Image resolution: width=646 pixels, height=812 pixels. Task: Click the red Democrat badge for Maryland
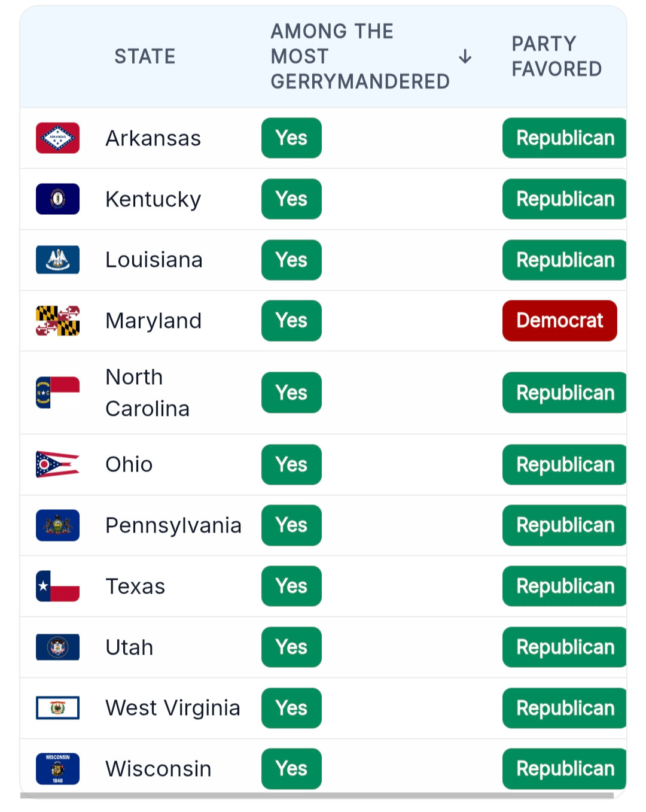click(x=560, y=321)
